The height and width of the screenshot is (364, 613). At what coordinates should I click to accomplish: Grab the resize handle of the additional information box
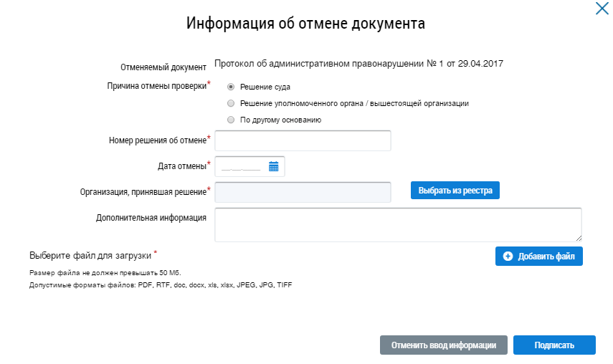click(x=578, y=238)
